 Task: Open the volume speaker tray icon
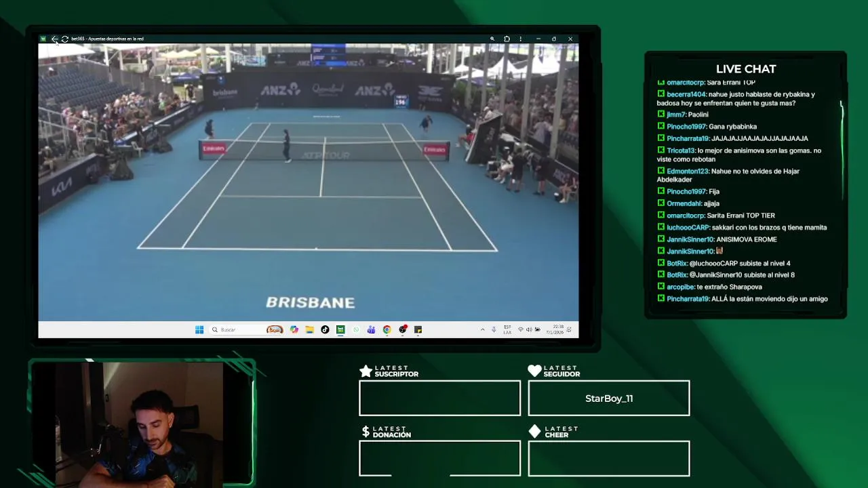529,329
